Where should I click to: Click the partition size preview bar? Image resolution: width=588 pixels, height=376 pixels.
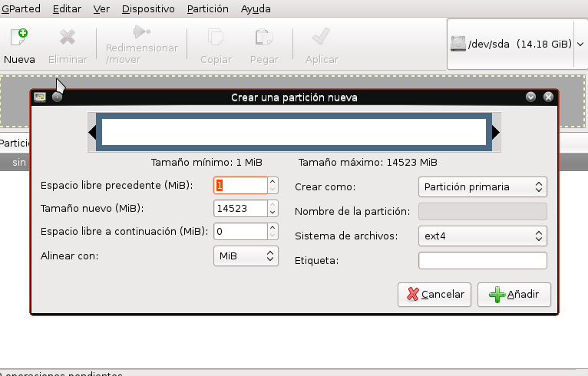(295, 133)
